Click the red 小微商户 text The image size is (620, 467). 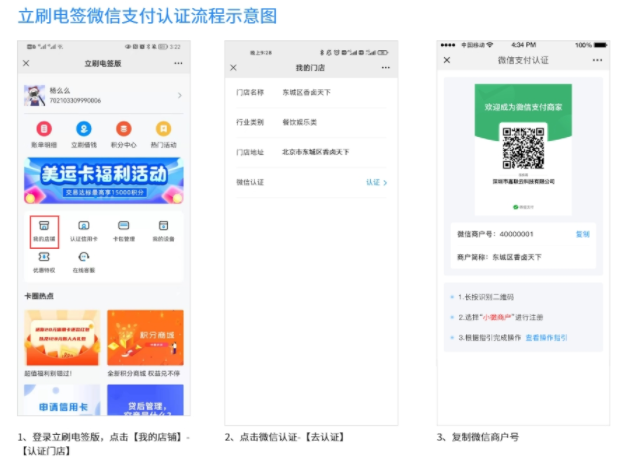[x=497, y=317]
